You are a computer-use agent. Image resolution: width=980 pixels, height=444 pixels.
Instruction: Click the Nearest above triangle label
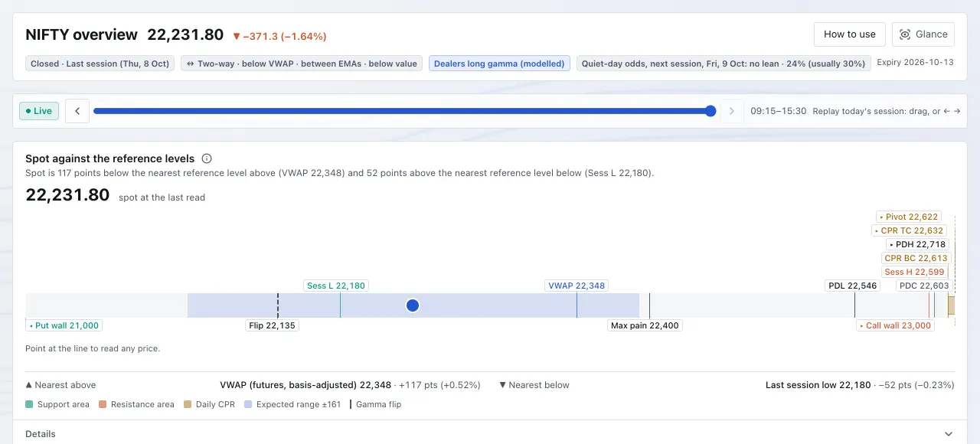(x=60, y=385)
